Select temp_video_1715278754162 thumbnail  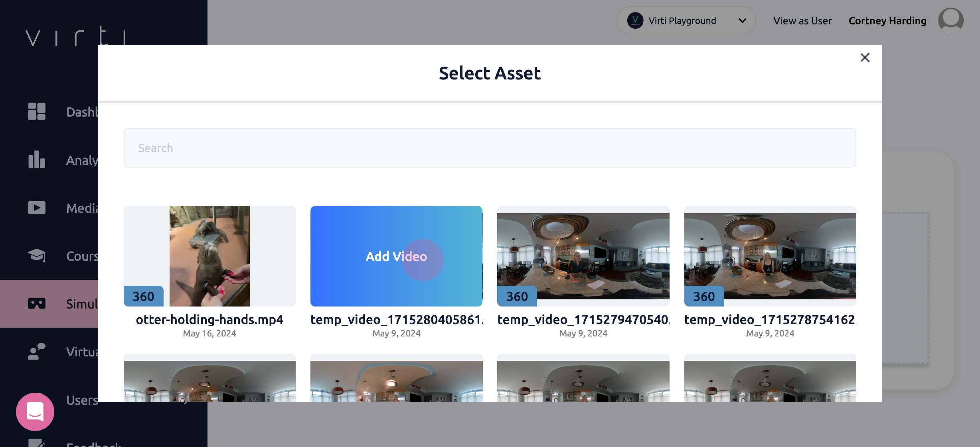pyautogui.click(x=770, y=256)
